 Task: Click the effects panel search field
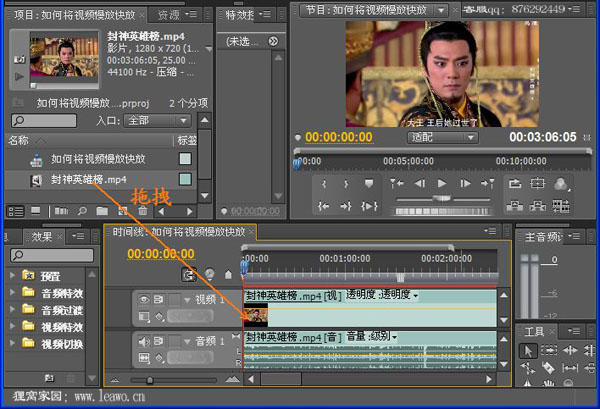click(52, 255)
